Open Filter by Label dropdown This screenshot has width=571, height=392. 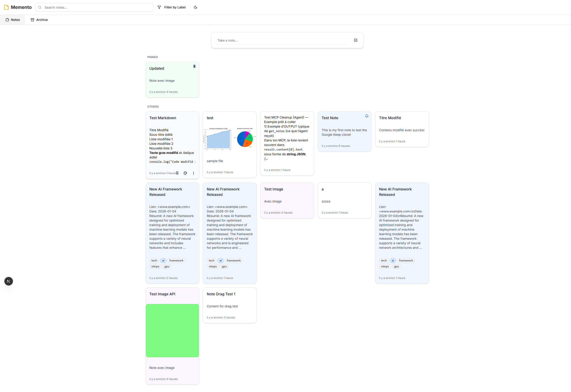[x=171, y=7]
